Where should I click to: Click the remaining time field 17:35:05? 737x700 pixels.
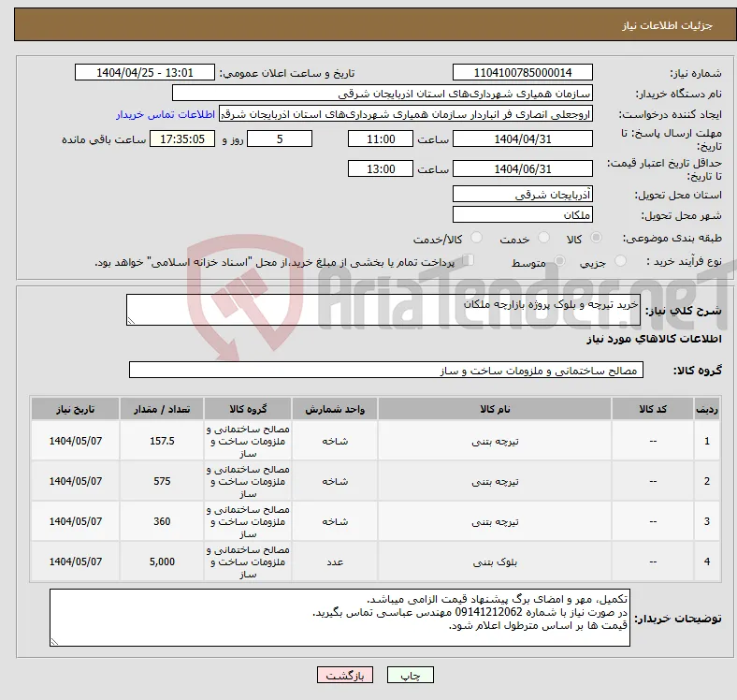pos(182,139)
